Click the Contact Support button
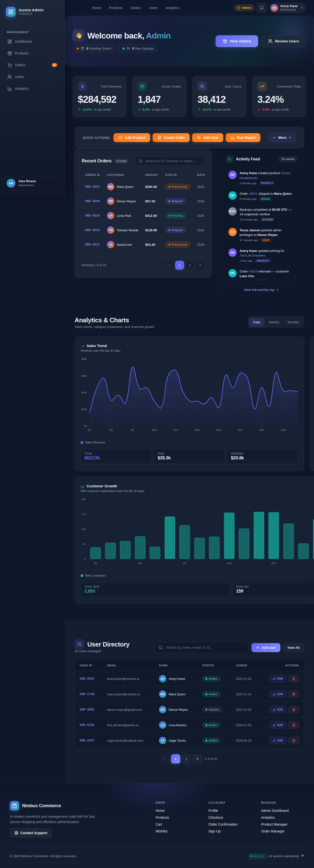The width and height of the screenshot is (314, 868). tap(31, 833)
